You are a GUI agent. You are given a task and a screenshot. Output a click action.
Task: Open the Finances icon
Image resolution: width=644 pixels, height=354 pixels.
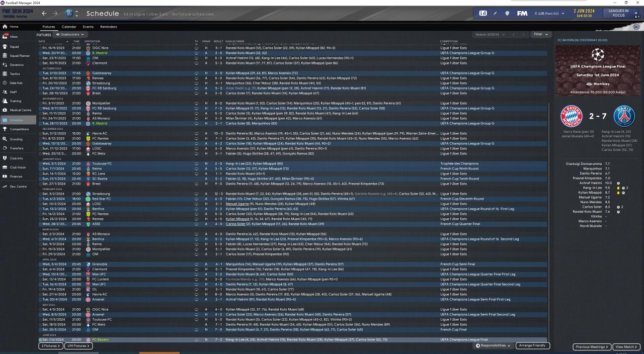[5, 176]
